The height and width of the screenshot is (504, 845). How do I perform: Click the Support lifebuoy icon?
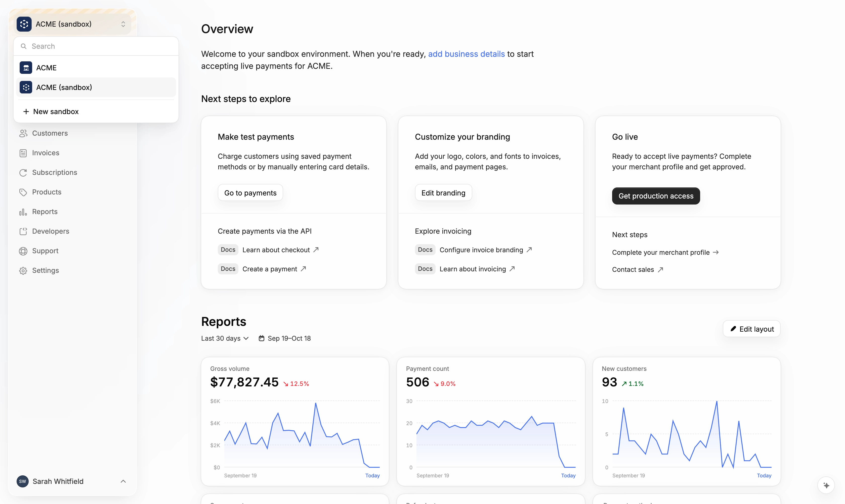coord(23,251)
